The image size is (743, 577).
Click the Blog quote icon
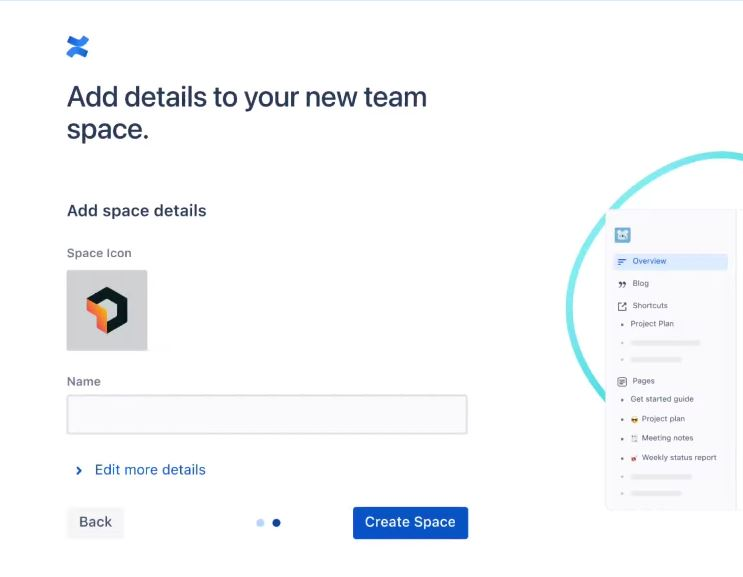point(622,284)
